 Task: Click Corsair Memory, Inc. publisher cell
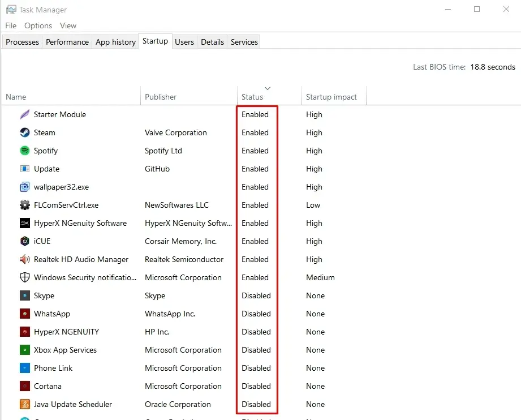coord(181,241)
